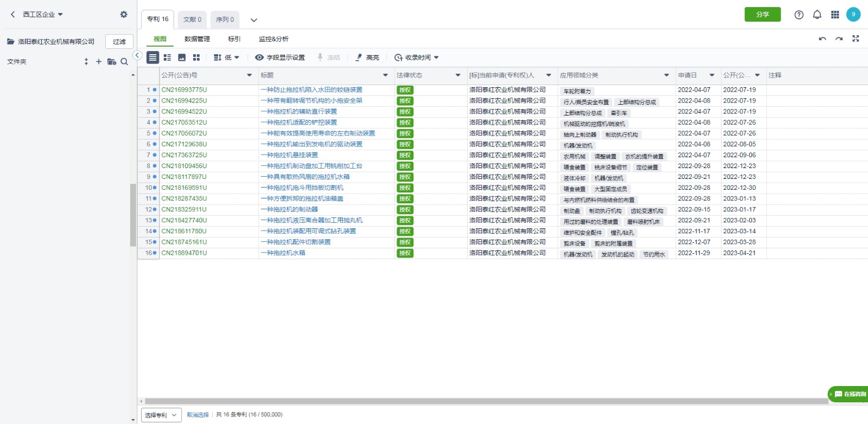The width and height of the screenshot is (868, 424).
Task: Open 在线咨询 online chat
Action: [848, 394]
